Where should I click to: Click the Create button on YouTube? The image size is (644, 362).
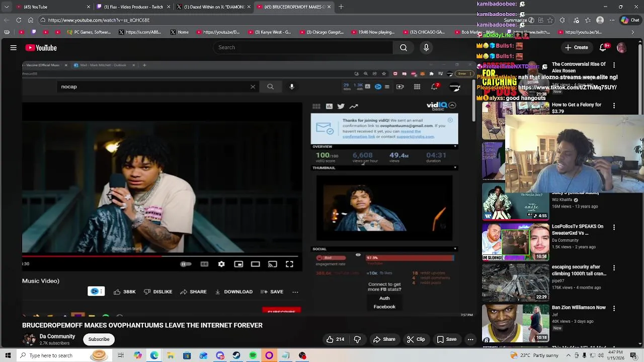point(577,47)
